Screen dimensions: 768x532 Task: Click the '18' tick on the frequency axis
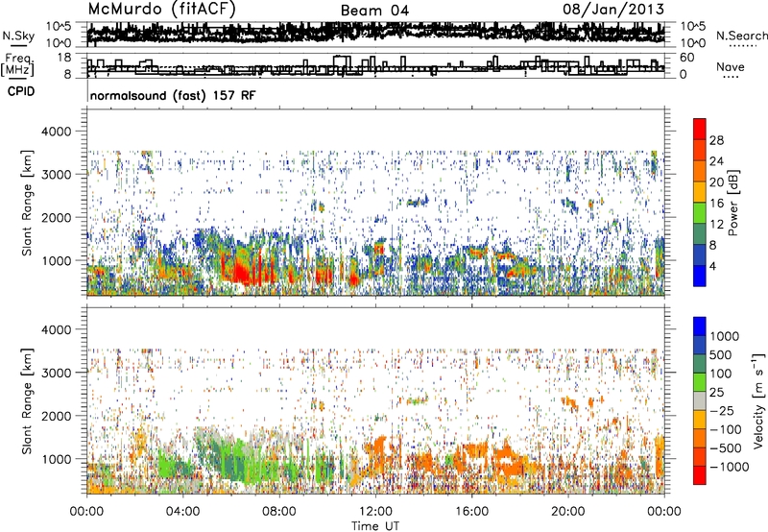(64, 58)
